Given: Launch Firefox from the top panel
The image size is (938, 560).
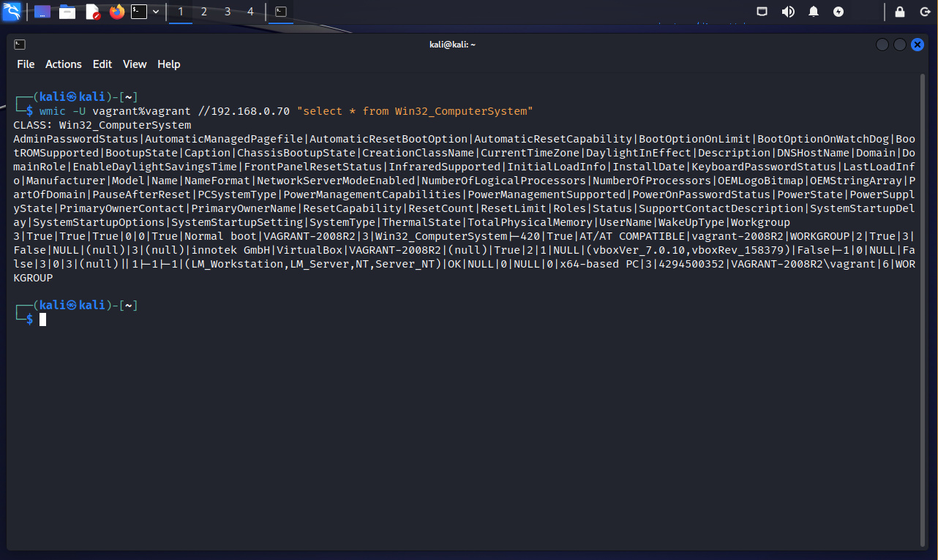Looking at the screenshot, I should [116, 12].
